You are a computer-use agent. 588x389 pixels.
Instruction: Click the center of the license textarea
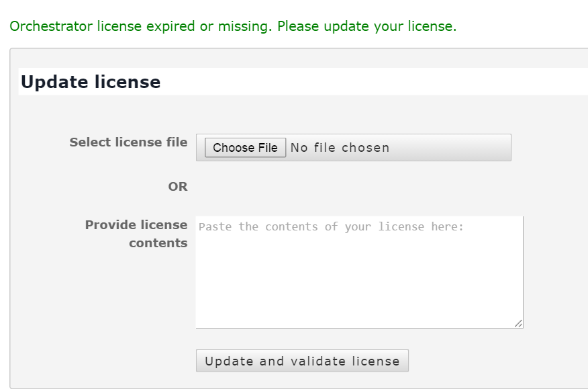point(359,272)
